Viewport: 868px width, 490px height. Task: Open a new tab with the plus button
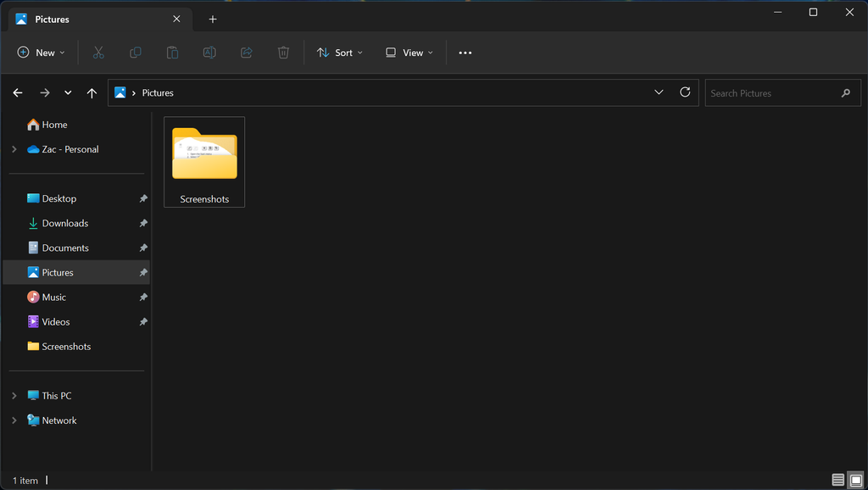[212, 19]
